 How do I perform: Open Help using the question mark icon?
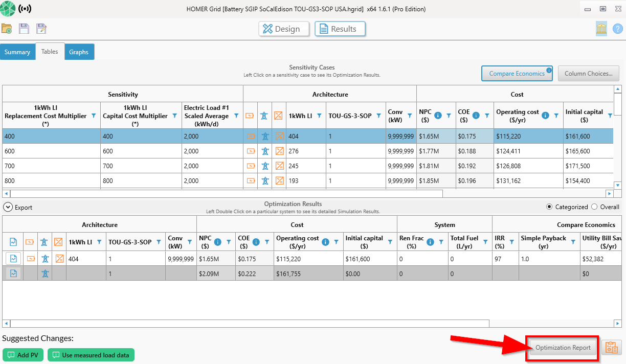point(618,29)
